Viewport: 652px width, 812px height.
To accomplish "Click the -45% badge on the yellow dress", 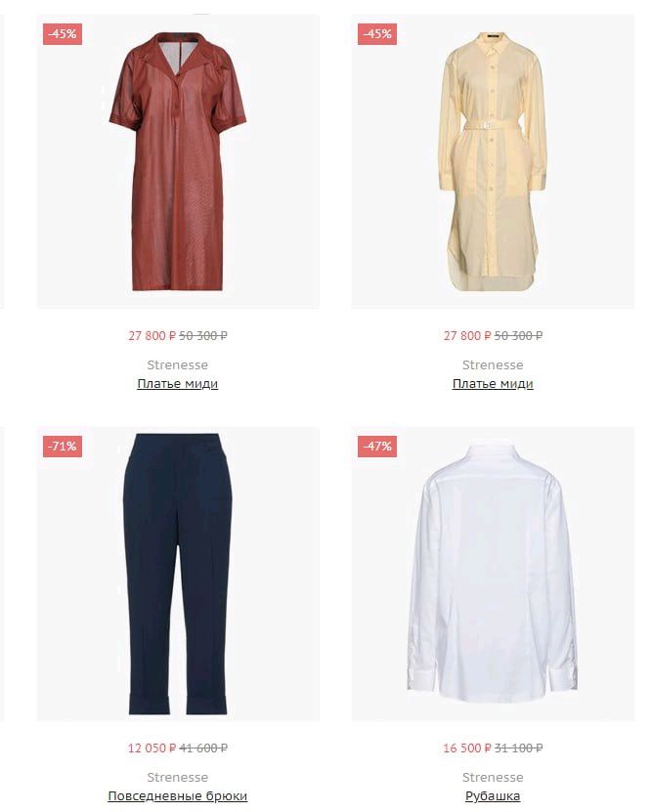I will coord(377,34).
